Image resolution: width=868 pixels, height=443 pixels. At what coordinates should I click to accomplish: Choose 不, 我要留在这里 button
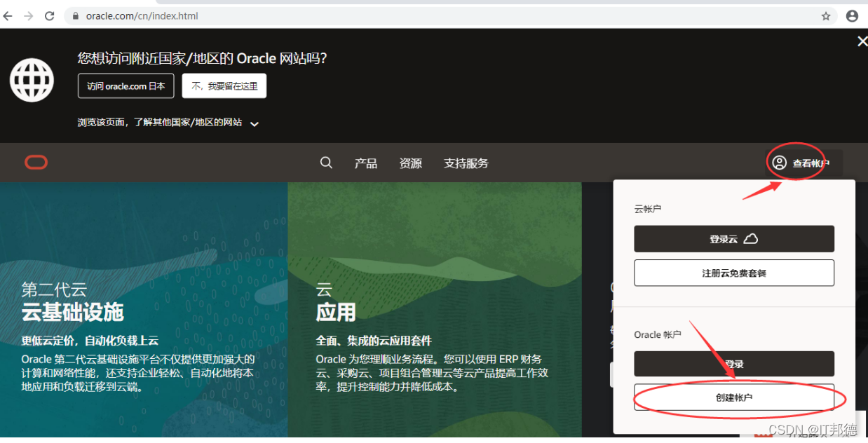(x=224, y=86)
